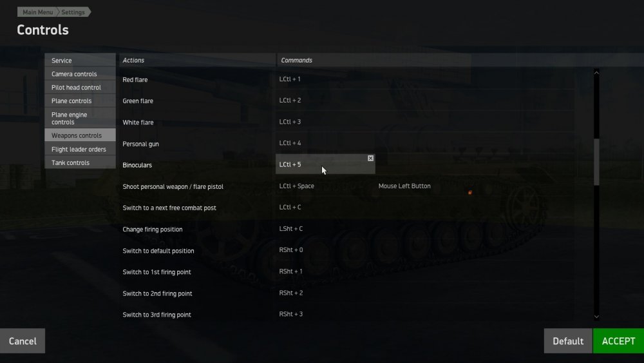The image size is (644, 363).
Task: Select Flight leader orders category
Action: click(80, 150)
